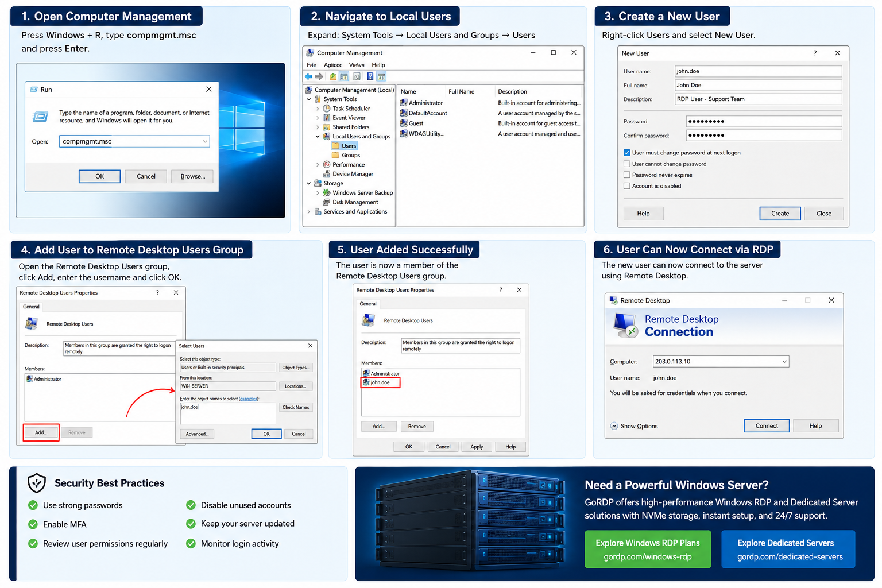The width and height of the screenshot is (882, 588).
Task: Click the Shared Folders icon in tree
Action: click(x=327, y=127)
